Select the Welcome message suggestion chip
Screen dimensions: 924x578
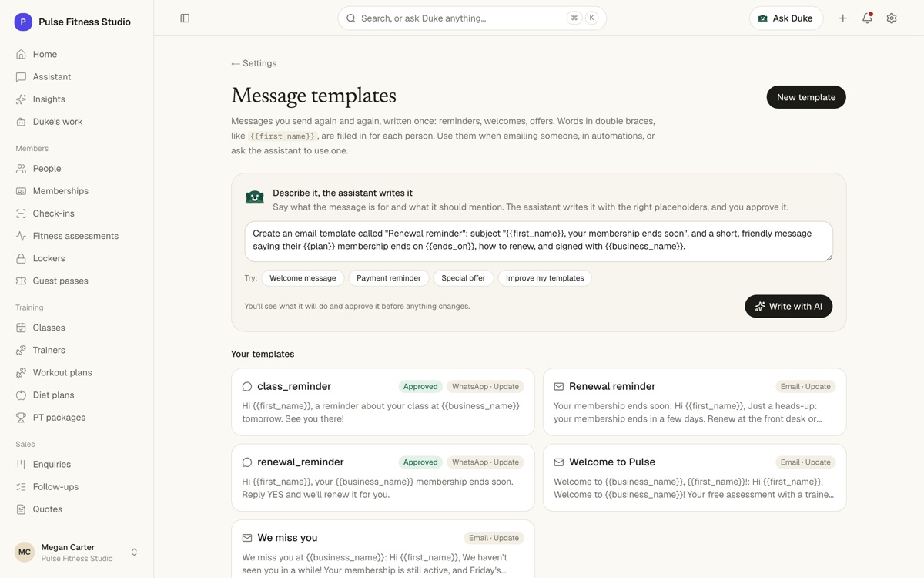[x=303, y=278]
